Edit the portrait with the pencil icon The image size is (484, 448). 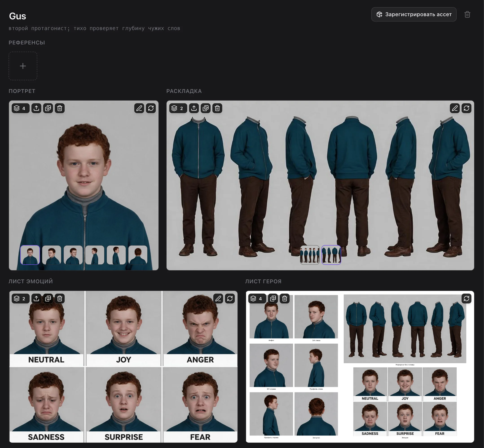pyautogui.click(x=139, y=108)
